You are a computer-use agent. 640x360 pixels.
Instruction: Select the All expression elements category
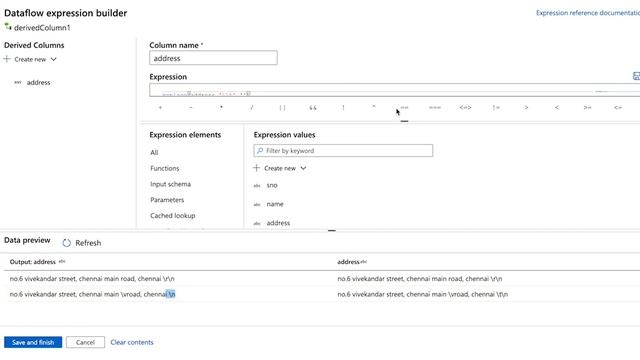[154, 153]
